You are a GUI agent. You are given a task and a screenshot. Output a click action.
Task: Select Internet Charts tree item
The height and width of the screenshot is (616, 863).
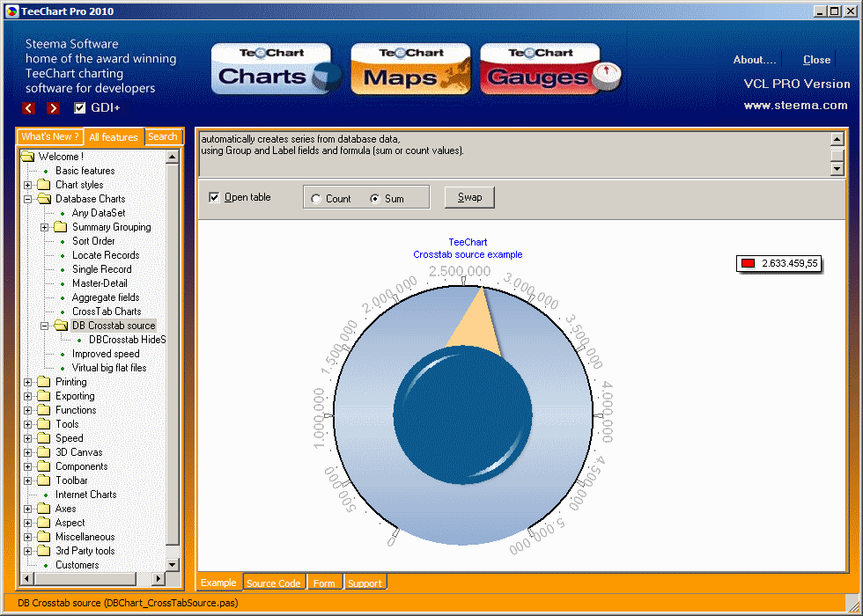86,495
